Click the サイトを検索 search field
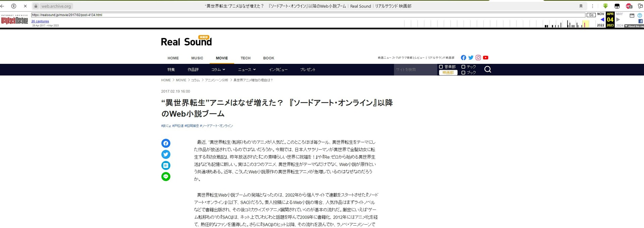 (415, 70)
